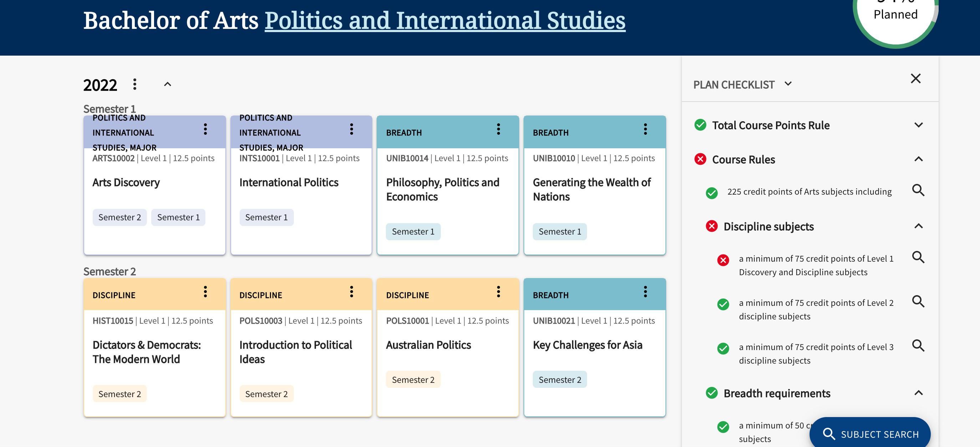Screen dimensions: 980x447
Task: Click Semester 2 chip on Australian Politics
Action: click(413, 380)
